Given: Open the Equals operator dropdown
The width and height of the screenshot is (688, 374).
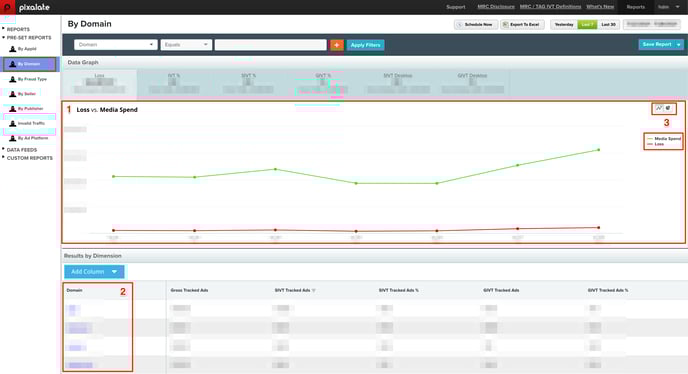Looking at the screenshot, I should point(186,45).
